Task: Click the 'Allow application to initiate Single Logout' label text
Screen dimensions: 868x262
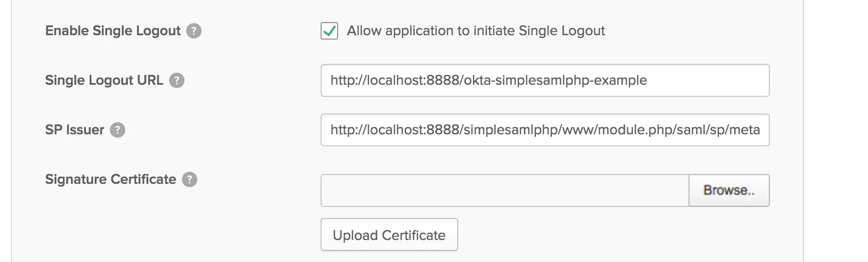Action: click(476, 31)
